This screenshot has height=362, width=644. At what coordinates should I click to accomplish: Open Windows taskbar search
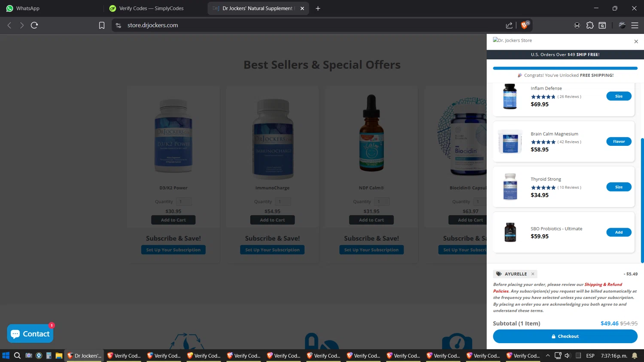pos(17,356)
